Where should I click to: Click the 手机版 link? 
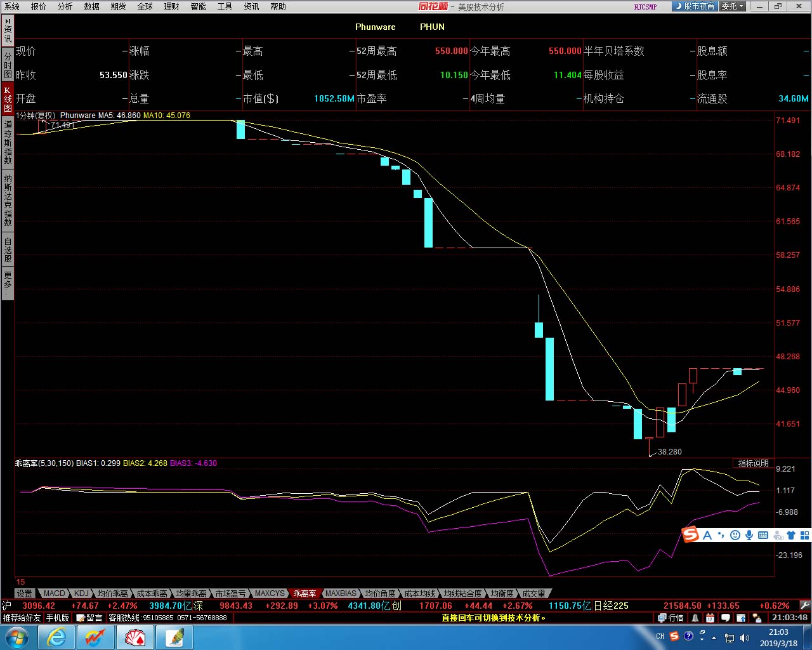pyautogui.click(x=57, y=618)
